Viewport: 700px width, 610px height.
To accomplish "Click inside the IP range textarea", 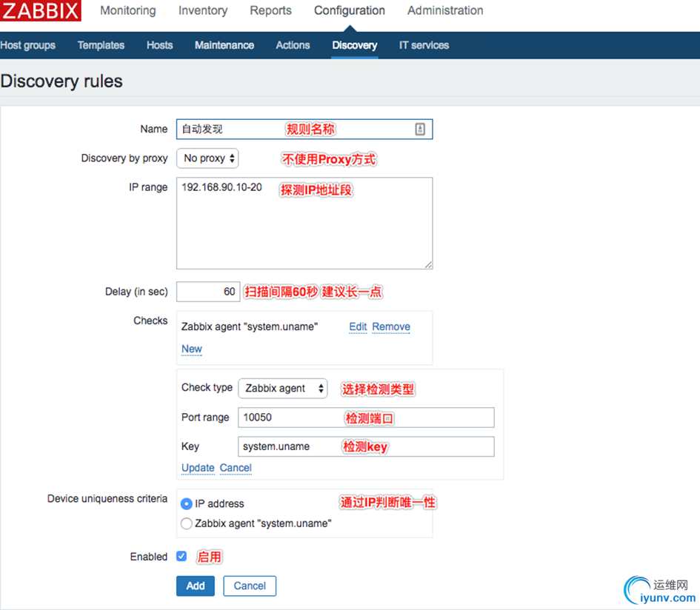I will click(304, 223).
